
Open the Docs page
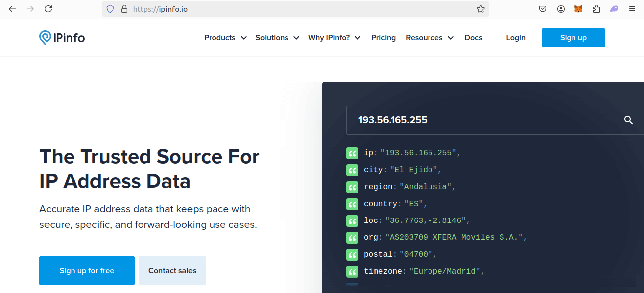tap(473, 38)
